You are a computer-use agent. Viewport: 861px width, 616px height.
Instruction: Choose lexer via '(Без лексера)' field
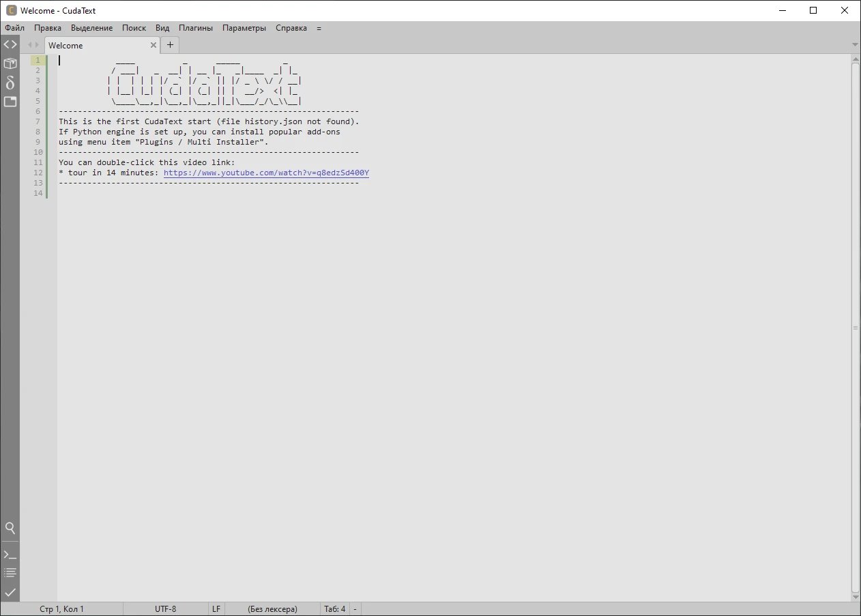(272, 609)
